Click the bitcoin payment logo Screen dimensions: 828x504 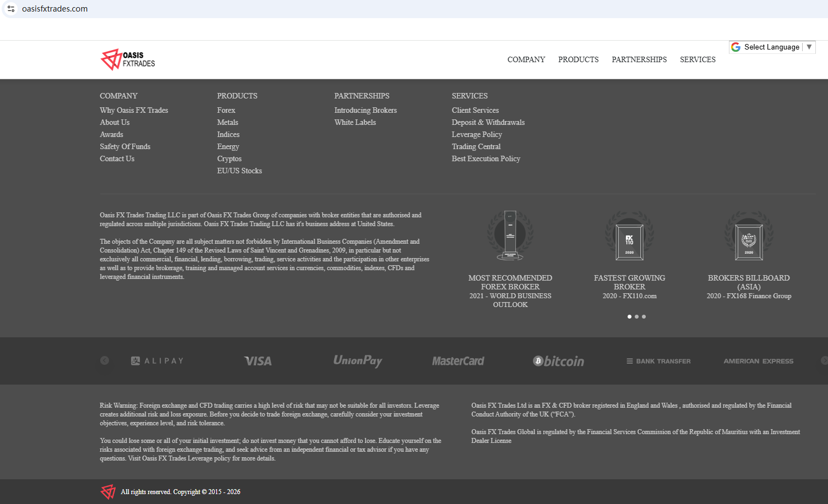click(x=558, y=361)
